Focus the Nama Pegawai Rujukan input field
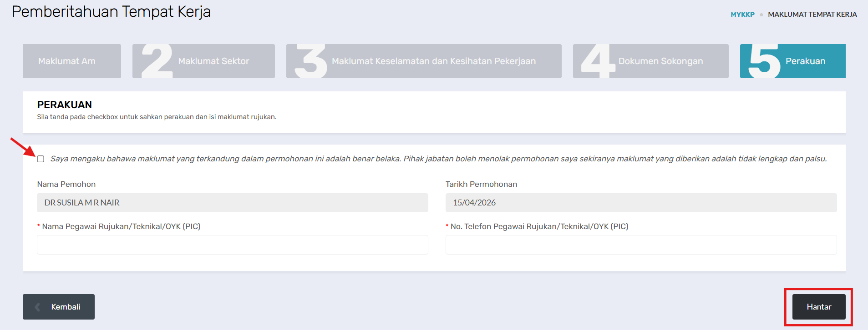Viewport: 868px width, 330px height. [x=232, y=245]
